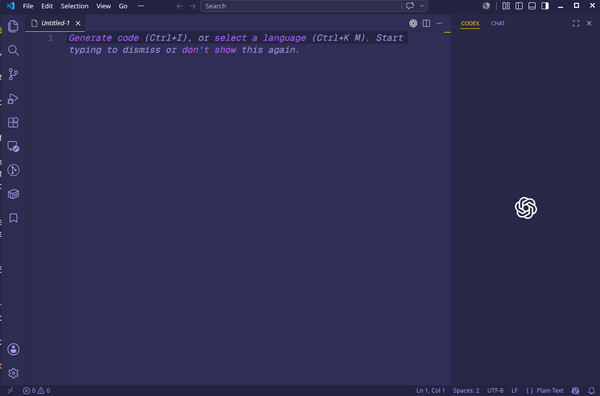Click the Generate code link

pyautogui.click(x=104, y=38)
